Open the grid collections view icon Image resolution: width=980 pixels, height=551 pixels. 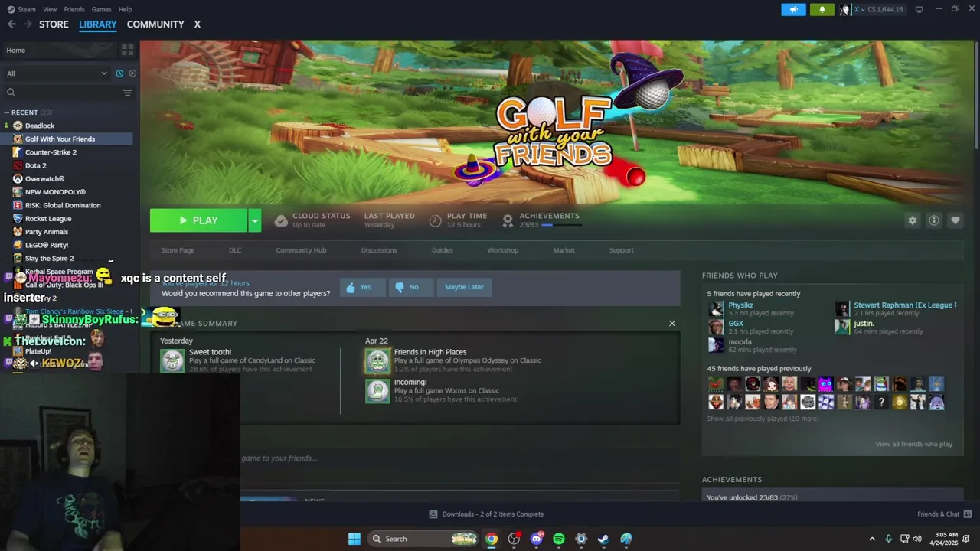[x=127, y=50]
